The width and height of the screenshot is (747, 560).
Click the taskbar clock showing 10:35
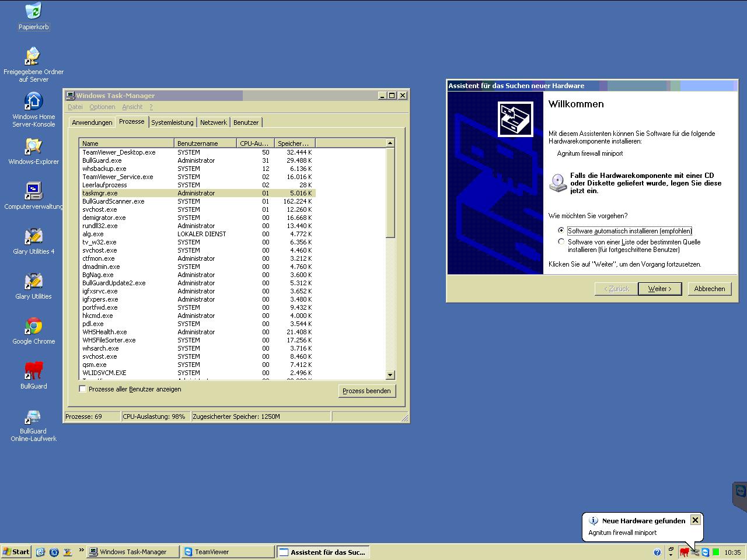coord(732,552)
